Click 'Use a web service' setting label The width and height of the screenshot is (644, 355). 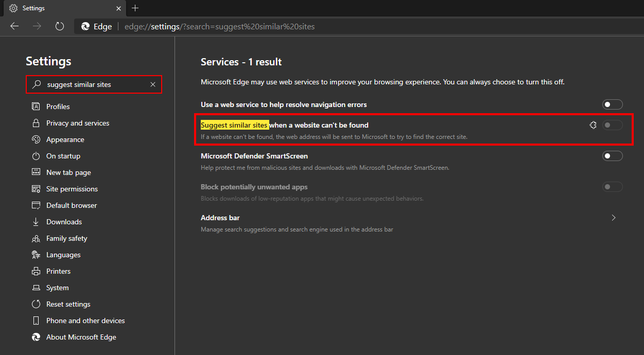click(x=284, y=104)
